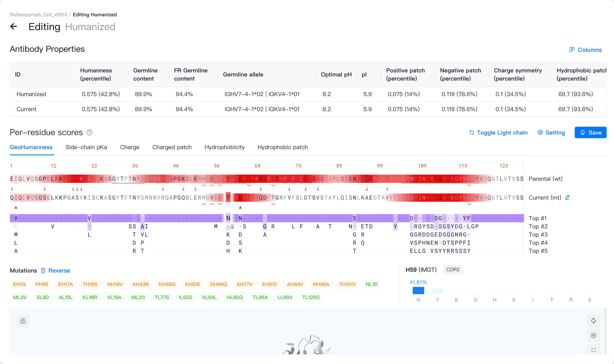Reverse all mutations

coord(59,271)
